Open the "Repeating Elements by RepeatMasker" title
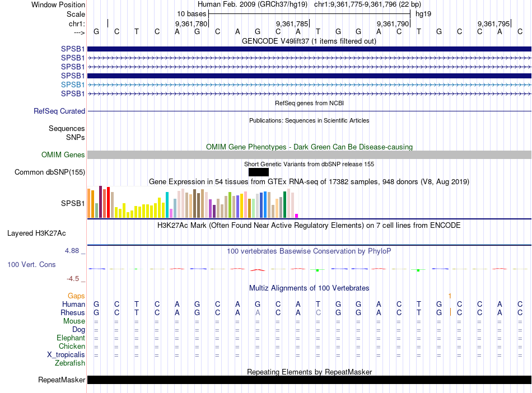532x393 pixels. pyautogui.click(x=309, y=372)
